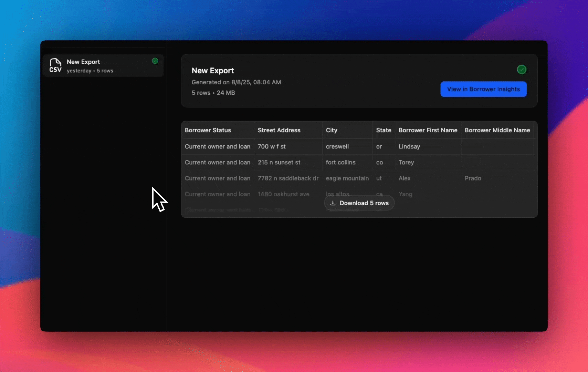Viewport: 588px width, 372px height.
Task: Select the New Export sidebar item
Action: [x=103, y=65]
